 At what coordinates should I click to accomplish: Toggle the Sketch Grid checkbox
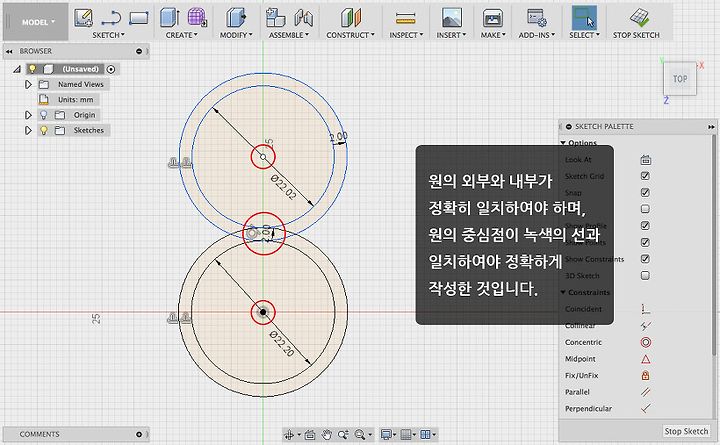click(x=645, y=176)
